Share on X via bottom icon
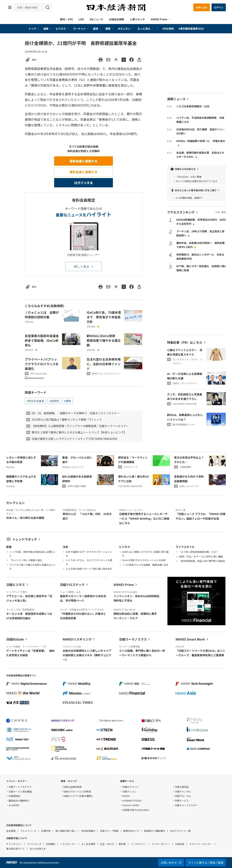The width and height of the screenshot is (232, 868). 124,287
